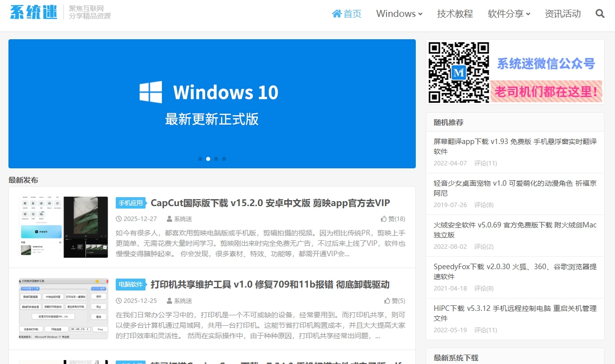Click author icon on CapCut post
Screen dimensions: 615x364
(x=169, y=219)
